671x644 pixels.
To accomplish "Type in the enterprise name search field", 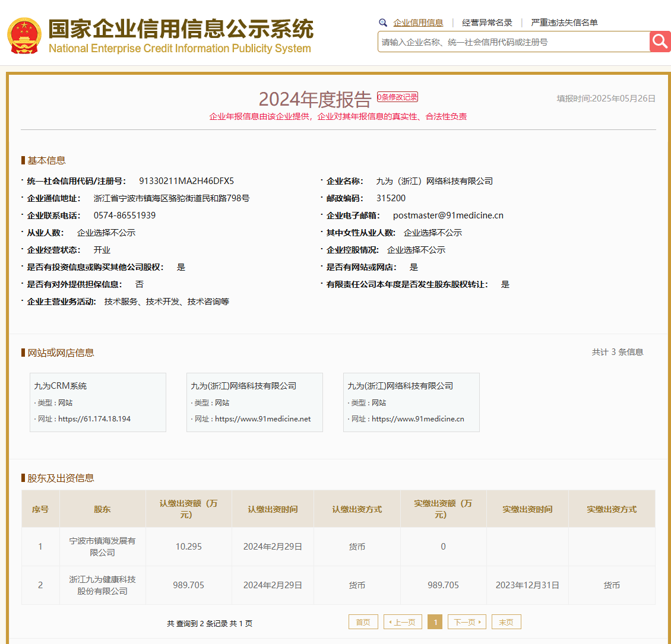I will coord(514,42).
